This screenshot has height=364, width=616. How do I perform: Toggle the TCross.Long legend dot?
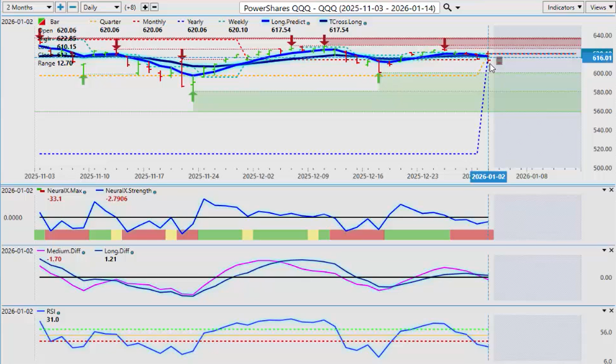(x=364, y=23)
